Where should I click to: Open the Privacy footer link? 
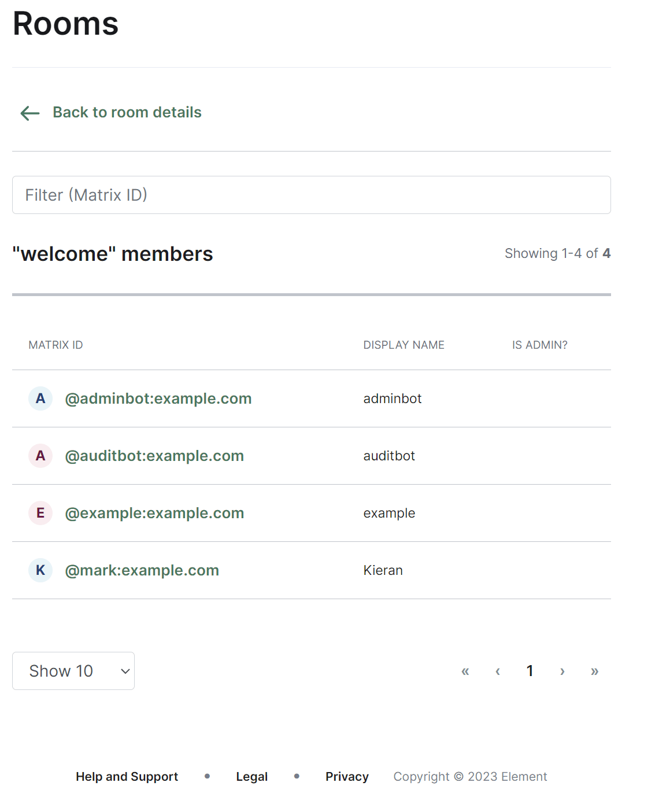click(347, 777)
